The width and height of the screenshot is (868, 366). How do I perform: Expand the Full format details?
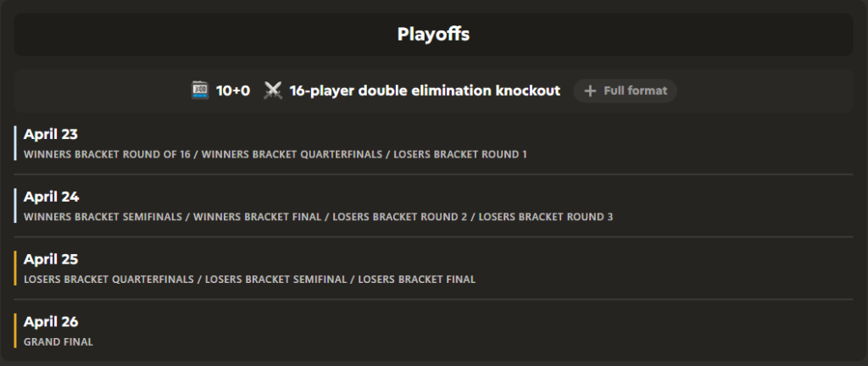tap(634, 91)
